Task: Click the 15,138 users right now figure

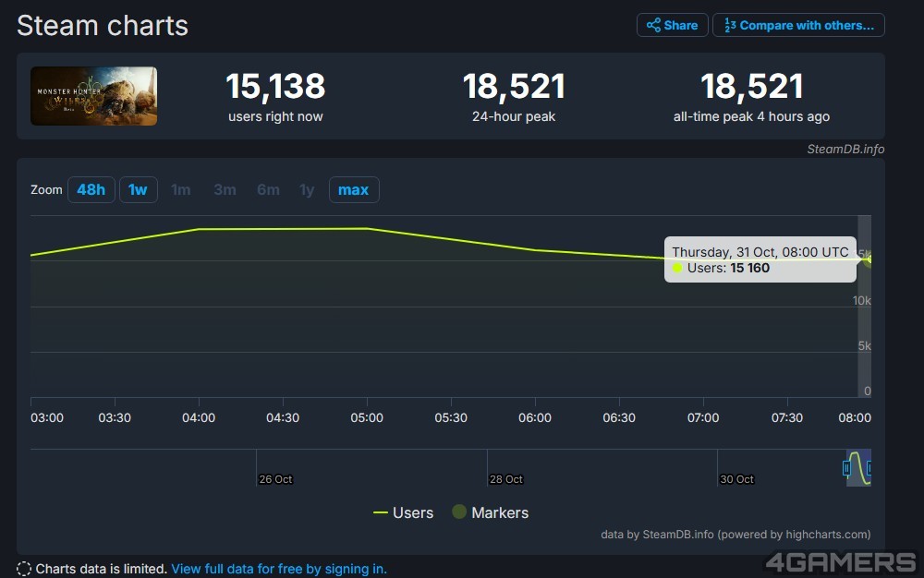Action: 275,87
